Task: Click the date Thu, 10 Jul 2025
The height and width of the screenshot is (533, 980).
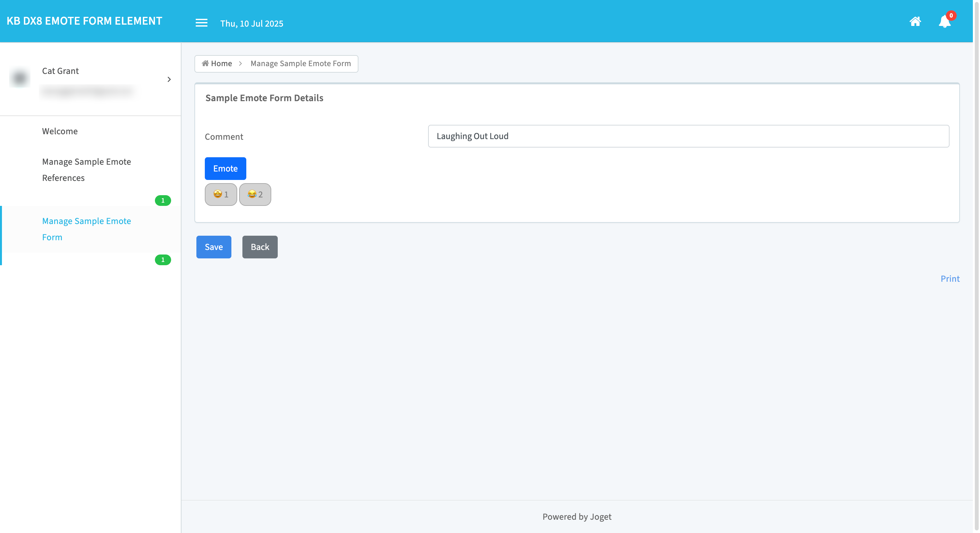Action: click(251, 24)
